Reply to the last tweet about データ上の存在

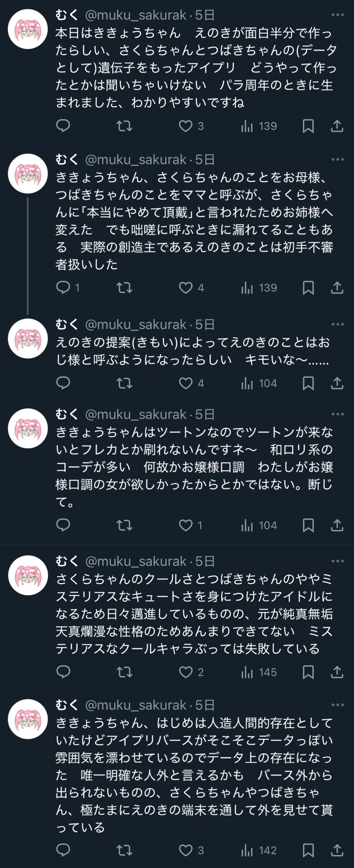pyautogui.click(x=63, y=850)
